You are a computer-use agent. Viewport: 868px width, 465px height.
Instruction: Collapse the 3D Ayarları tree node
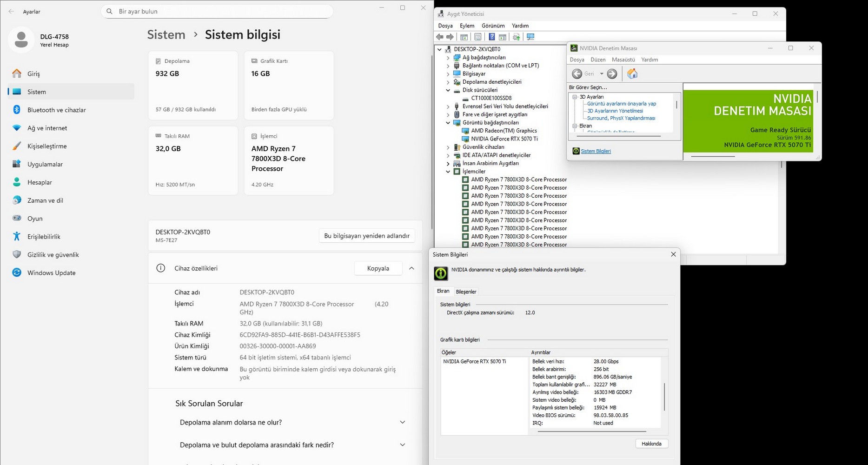click(x=575, y=97)
